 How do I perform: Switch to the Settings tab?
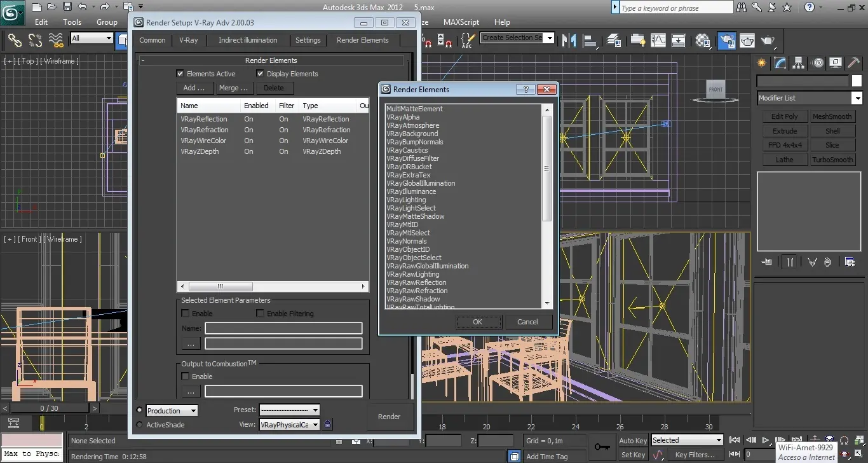point(308,40)
